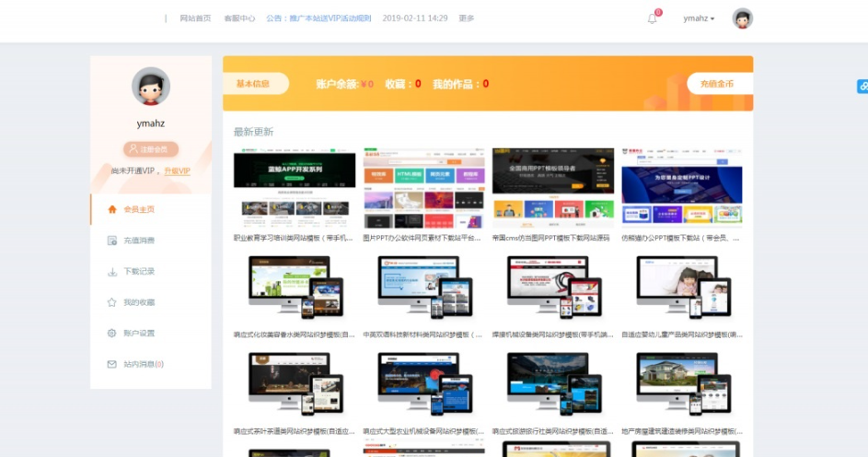Click the 升级VIP link
This screenshot has height=457, width=868.
177,171
